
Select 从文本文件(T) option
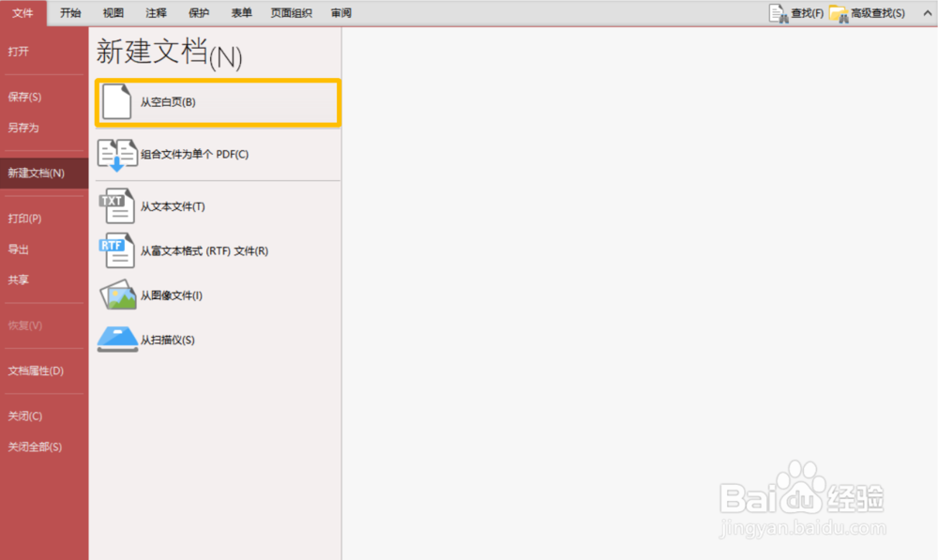(218, 206)
